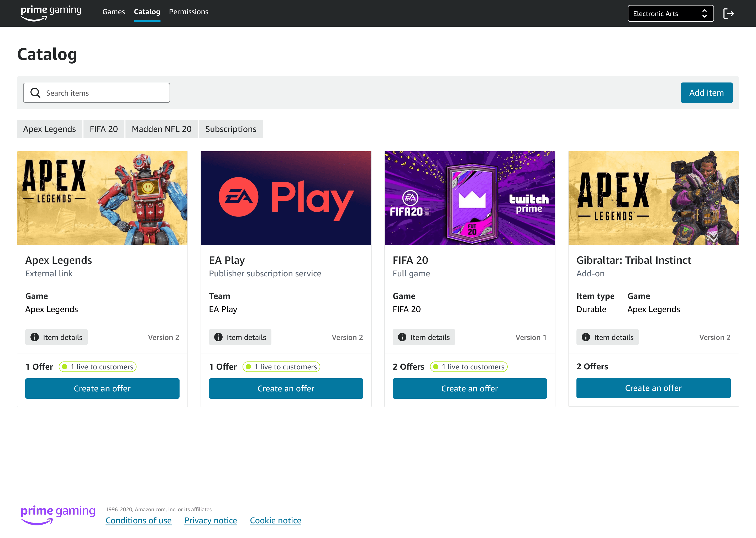Open Item details for Apex Legends

56,337
